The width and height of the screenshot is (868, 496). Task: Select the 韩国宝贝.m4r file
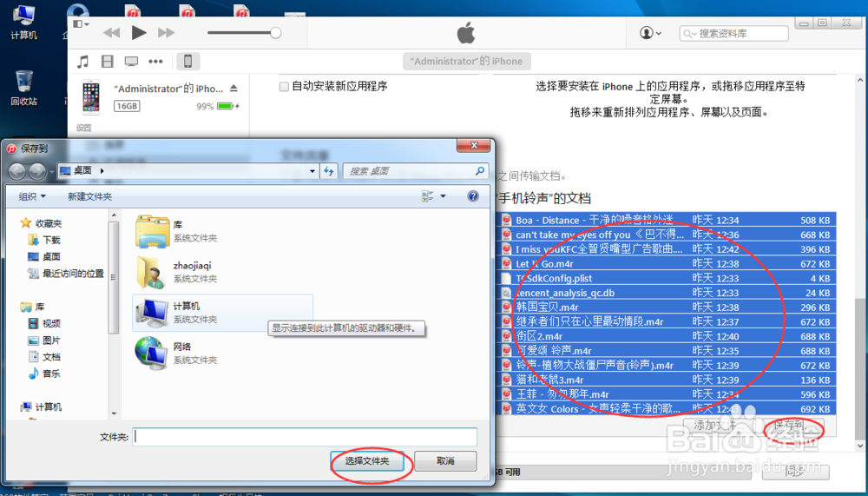[668, 307]
